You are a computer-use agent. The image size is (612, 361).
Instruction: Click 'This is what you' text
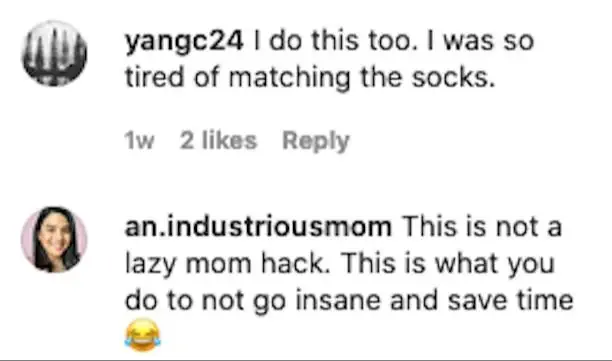(448, 264)
